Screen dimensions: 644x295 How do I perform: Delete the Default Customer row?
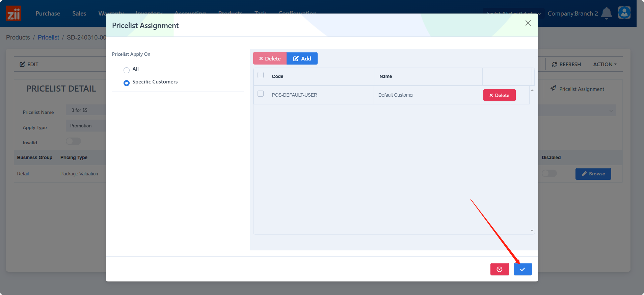(x=499, y=95)
